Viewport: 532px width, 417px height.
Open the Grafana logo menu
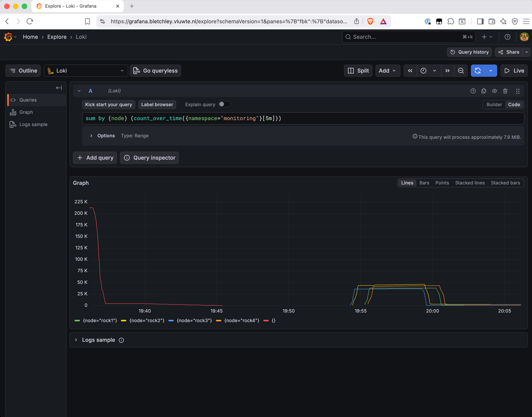(8, 37)
